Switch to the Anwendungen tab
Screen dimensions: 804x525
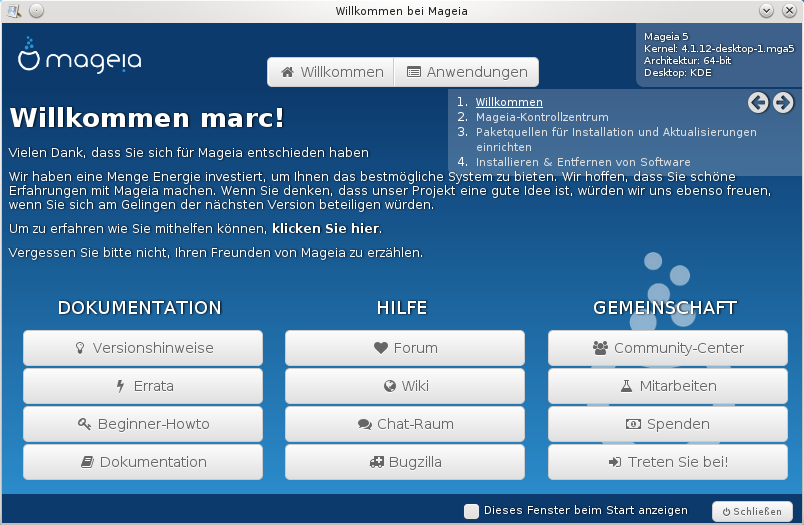467,72
